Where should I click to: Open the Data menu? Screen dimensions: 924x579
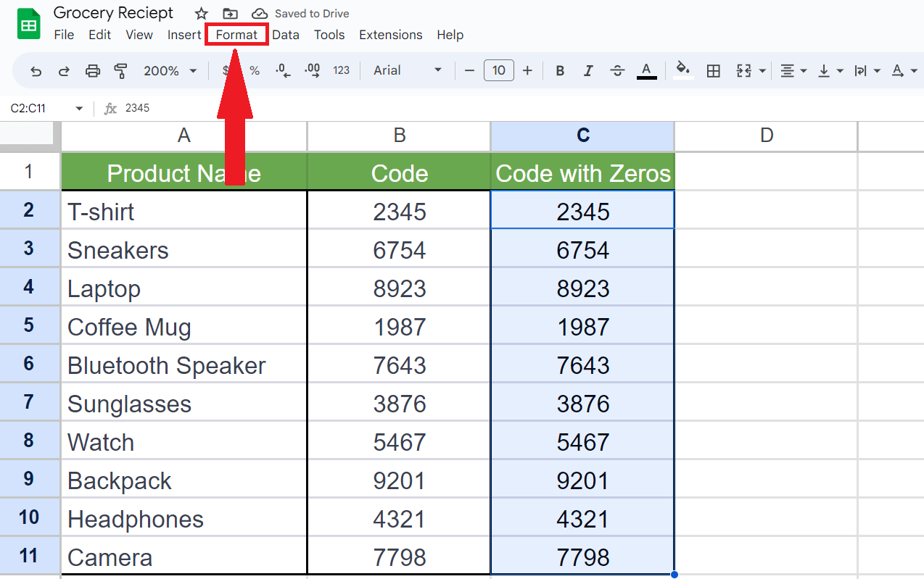286,34
